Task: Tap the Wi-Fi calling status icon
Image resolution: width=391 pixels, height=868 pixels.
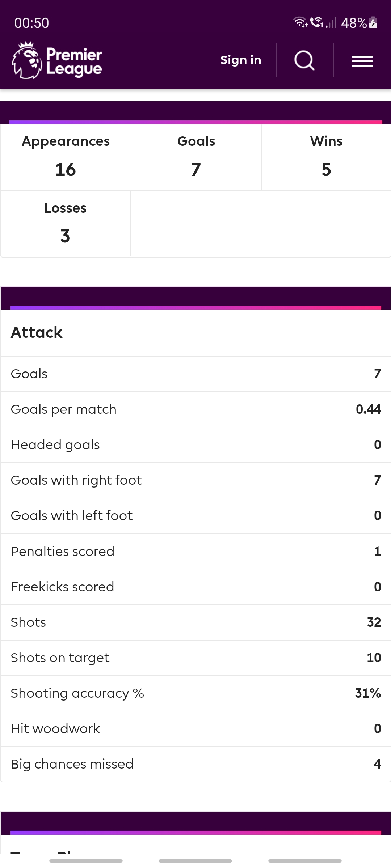Action: point(316,23)
